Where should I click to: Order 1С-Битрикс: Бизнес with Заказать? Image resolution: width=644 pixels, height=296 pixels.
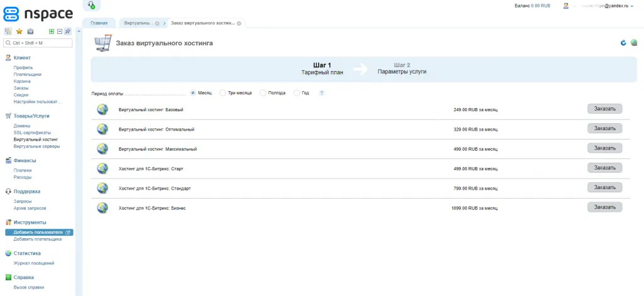tap(604, 207)
